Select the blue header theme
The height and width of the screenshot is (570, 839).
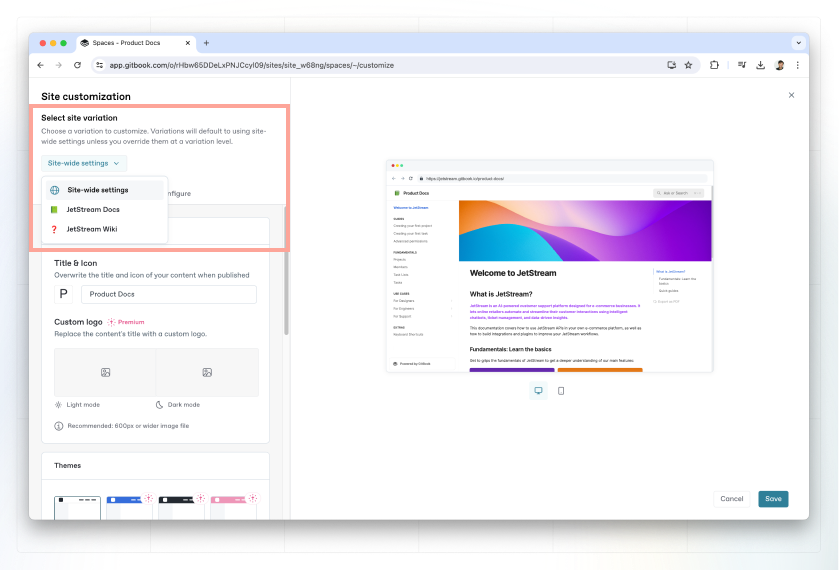click(x=129, y=507)
